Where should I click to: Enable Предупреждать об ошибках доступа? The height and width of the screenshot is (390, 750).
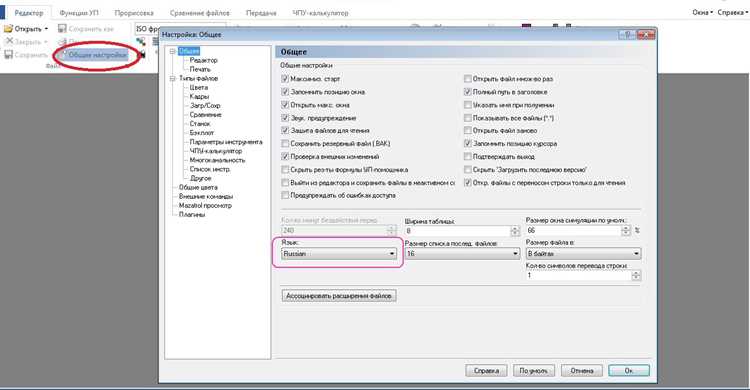click(285, 195)
